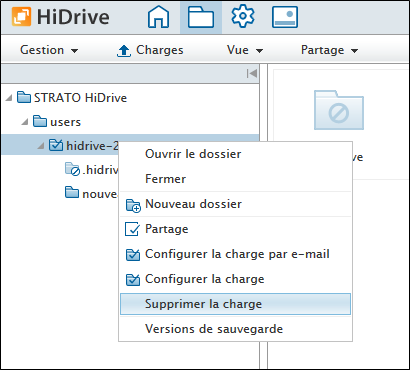Choose Configurer la charge par e-mail
Viewport: 410px width, 370px height.
(x=235, y=254)
